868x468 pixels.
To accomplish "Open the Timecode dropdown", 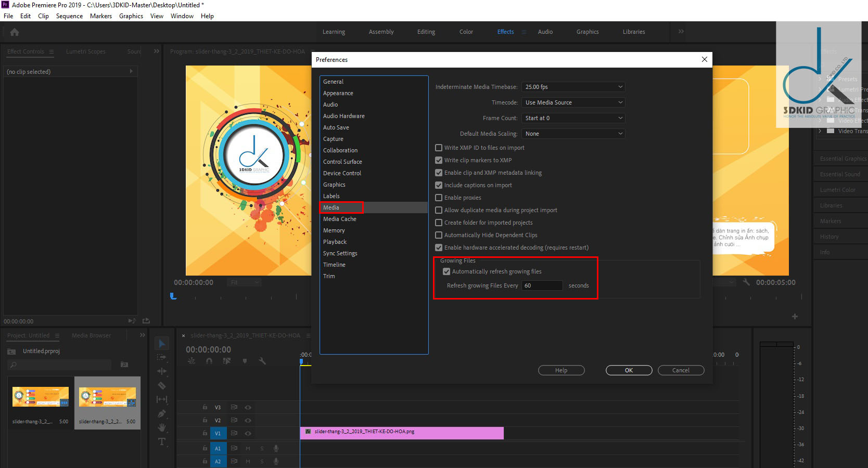I will (x=573, y=102).
